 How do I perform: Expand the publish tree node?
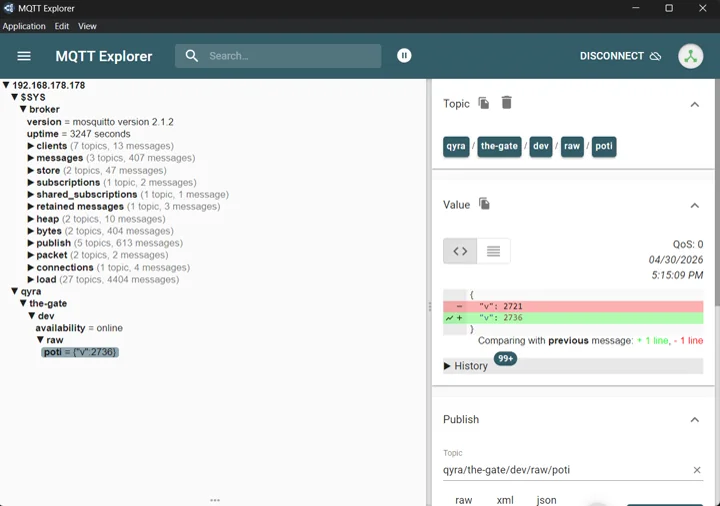31,243
